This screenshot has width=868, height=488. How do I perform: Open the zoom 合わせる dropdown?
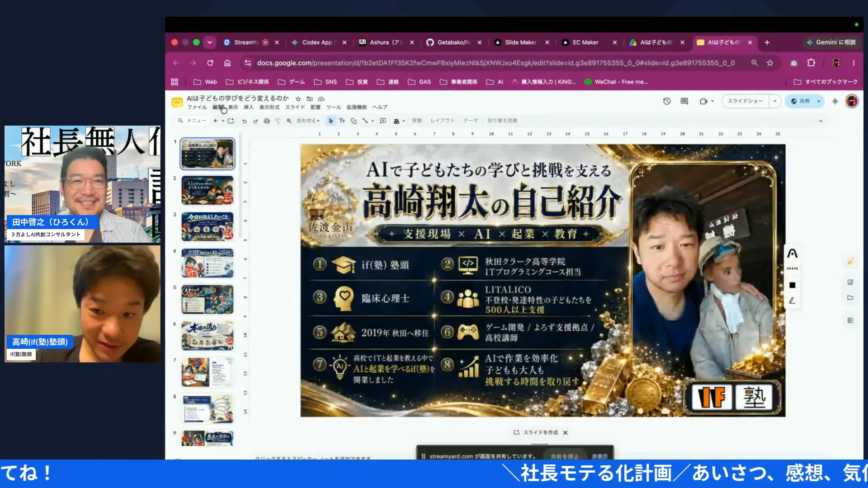tap(308, 121)
